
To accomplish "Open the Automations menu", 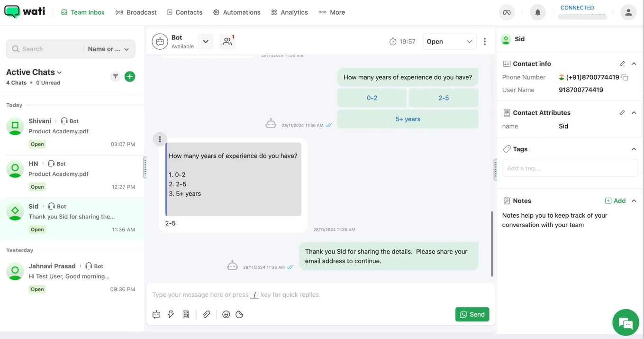I will 236,12.
